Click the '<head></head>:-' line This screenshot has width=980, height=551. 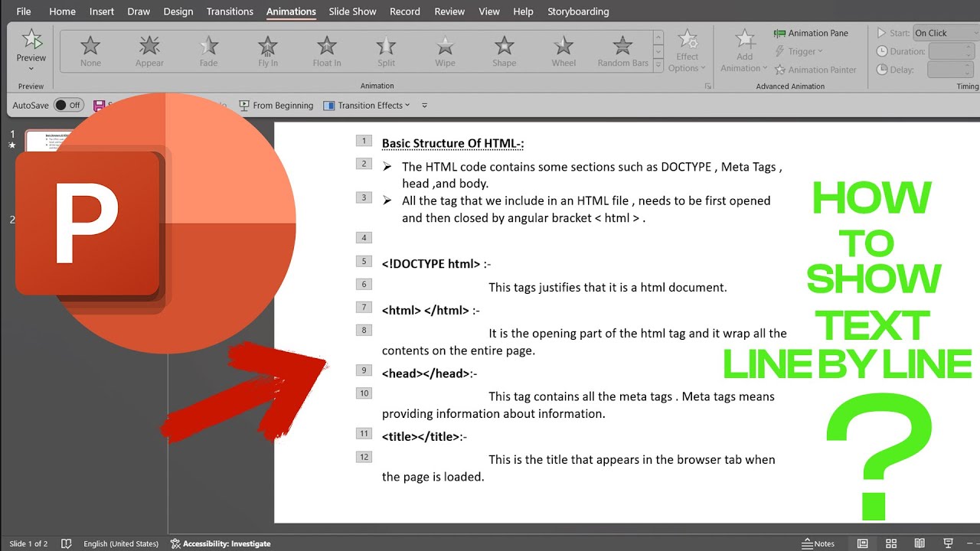[x=430, y=373]
